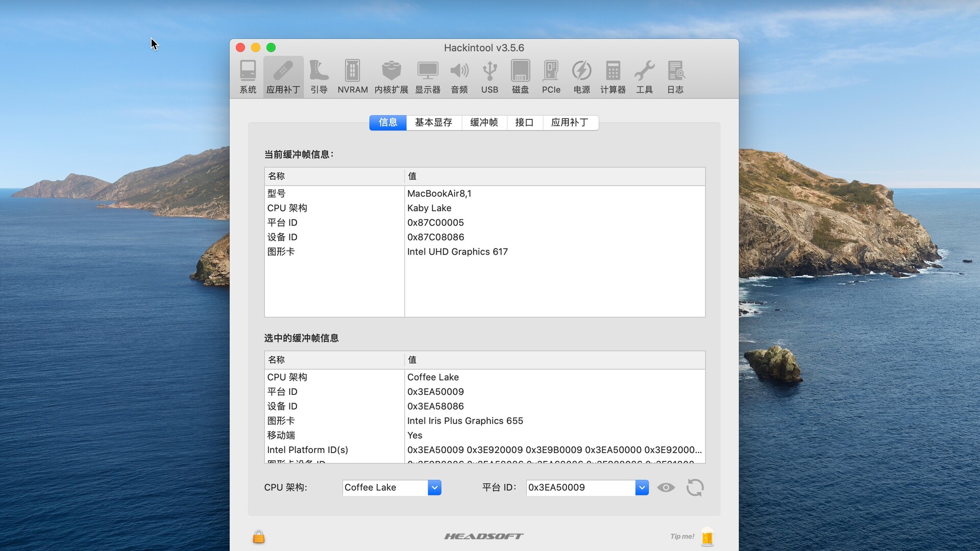Select the 引导 (Boot) toolbar icon
Image resolution: width=980 pixels, height=551 pixels.
(x=319, y=77)
